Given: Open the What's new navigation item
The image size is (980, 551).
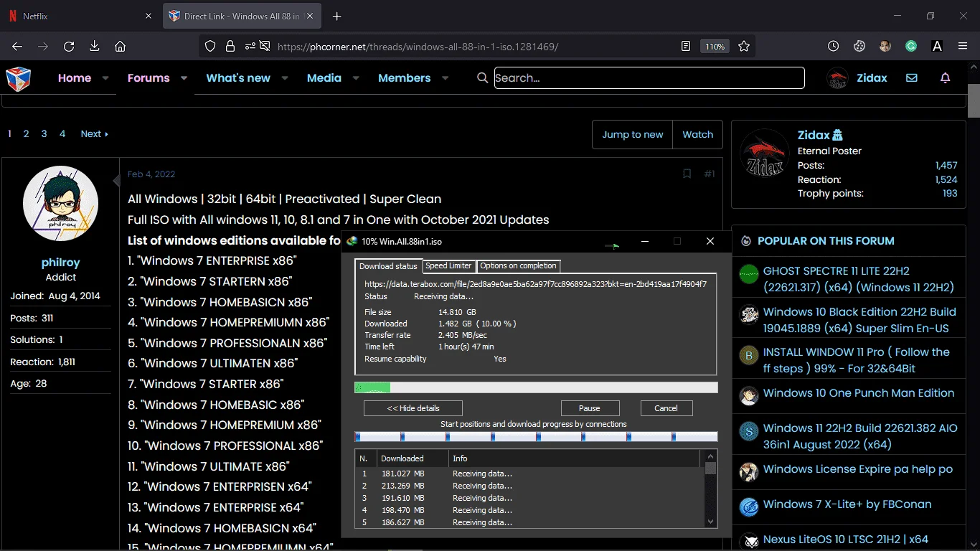Looking at the screenshot, I should click(x=238, y=78).
